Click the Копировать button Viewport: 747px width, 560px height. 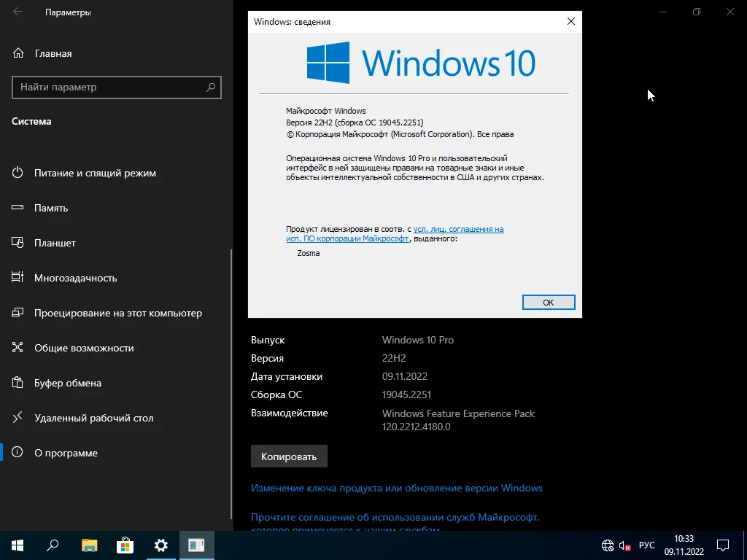point(289,456)
